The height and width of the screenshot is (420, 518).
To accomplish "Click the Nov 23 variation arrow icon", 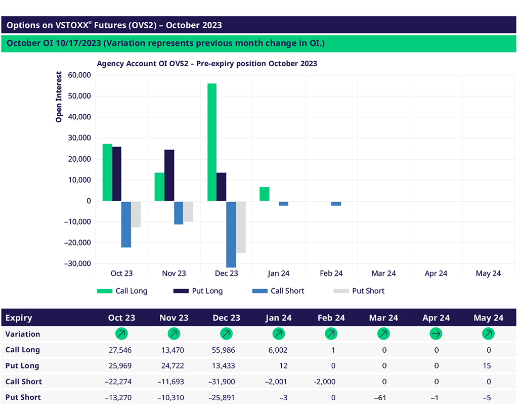I will [174, 334].
